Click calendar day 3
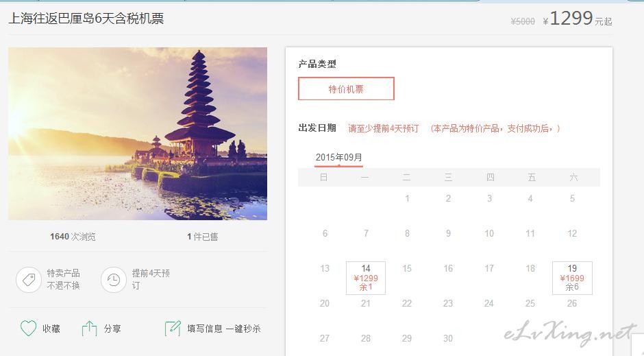 click(x=490, y=198)
